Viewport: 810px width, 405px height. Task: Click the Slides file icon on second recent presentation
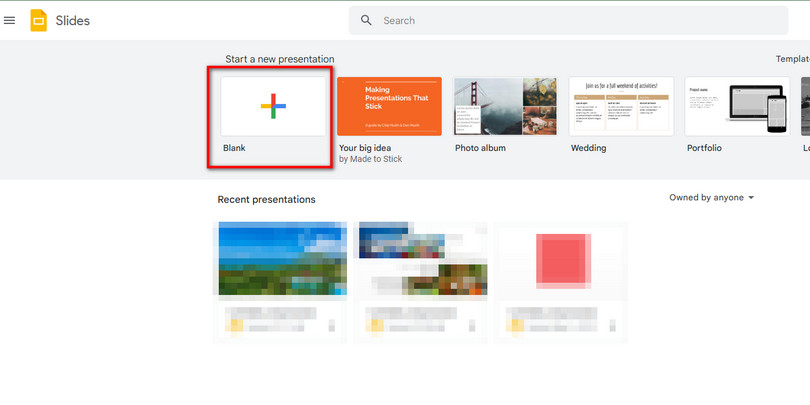click(375, 325)
